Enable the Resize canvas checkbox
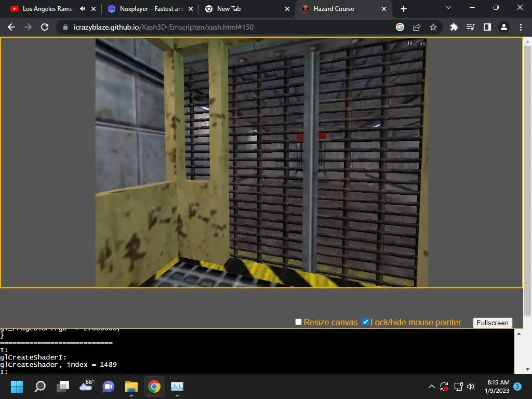Screen dimensions: 532x399 [298, 322]
